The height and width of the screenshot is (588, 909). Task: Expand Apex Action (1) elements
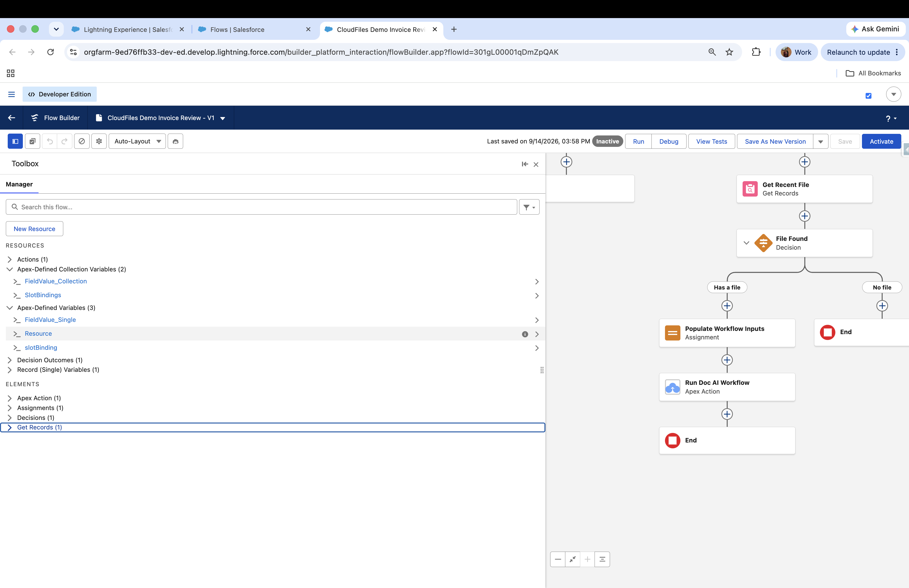(10, 398)
